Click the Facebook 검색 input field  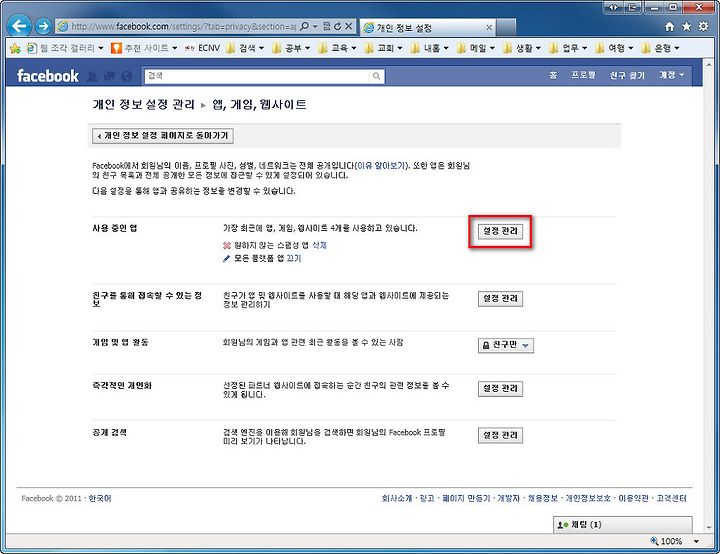pyautogui.click(x=257, y=76)
